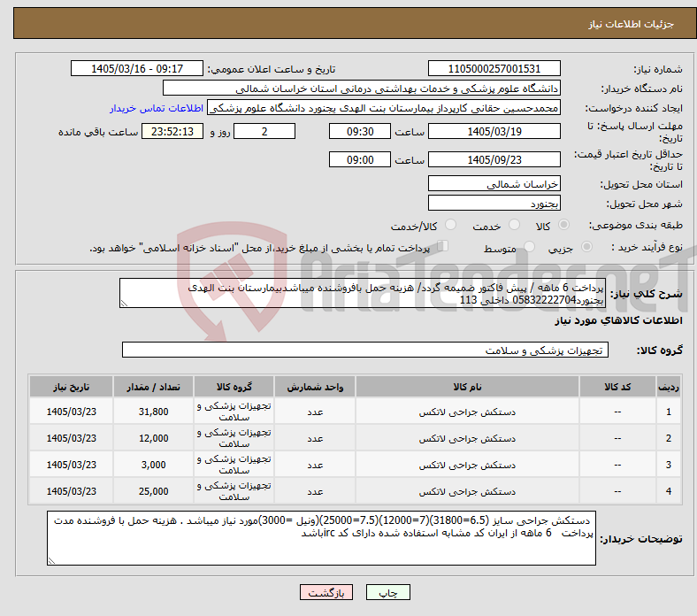The height and width of the screenshot is (616, 697).
Task: Click the ردیف column header
Action: pos(668,387)
